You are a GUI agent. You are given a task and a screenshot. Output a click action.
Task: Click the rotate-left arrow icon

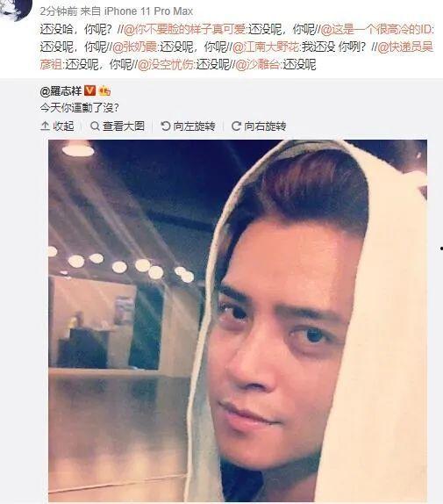(165, 126)
